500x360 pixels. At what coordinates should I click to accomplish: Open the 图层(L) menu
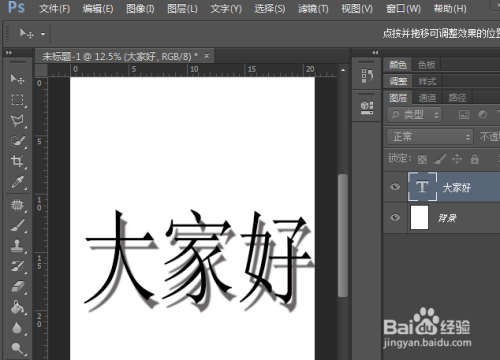pyautogui.click(x=182, y=8)
